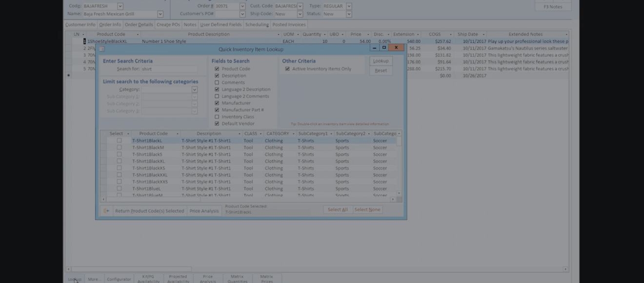Maximize the Quick Inventory Item Lookup window
This screenshot has width=644, height=283.
pos(384,48)
